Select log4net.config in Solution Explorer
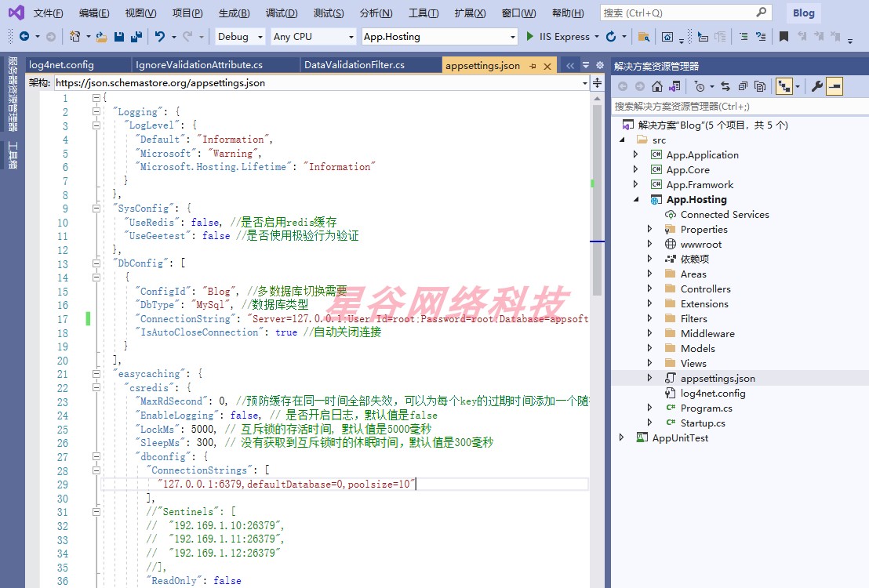 [x=713, y=393]
